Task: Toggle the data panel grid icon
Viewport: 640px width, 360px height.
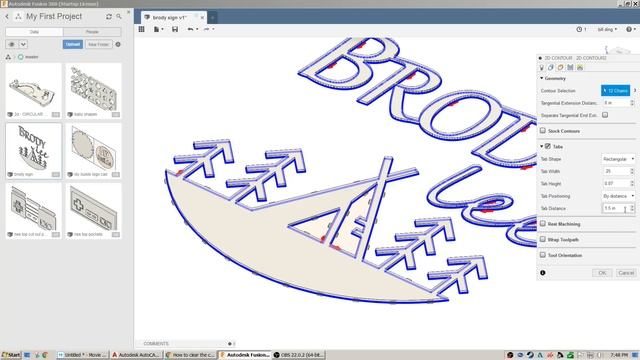Action: coord(142,29)
